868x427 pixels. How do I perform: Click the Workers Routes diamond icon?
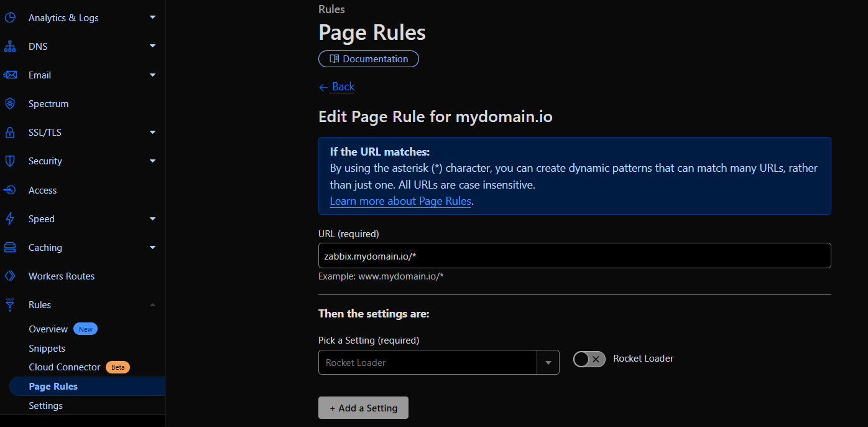[x=10, y=276]
